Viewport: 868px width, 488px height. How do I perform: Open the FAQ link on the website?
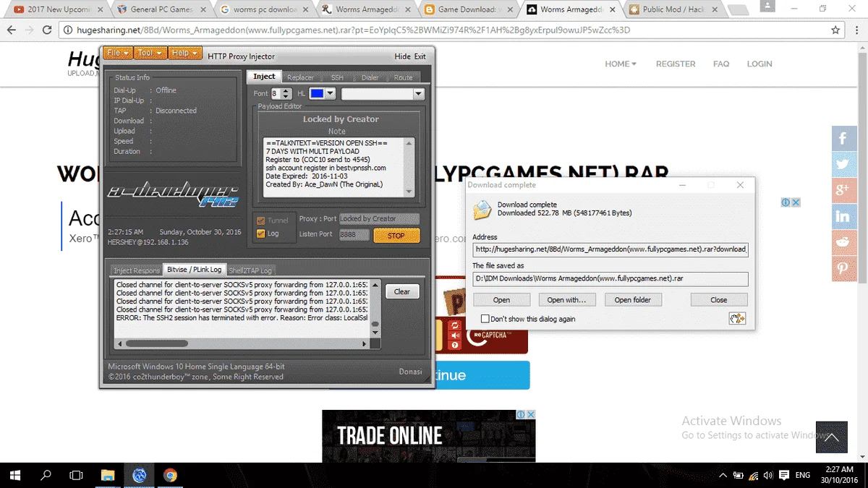coord(721,64)
